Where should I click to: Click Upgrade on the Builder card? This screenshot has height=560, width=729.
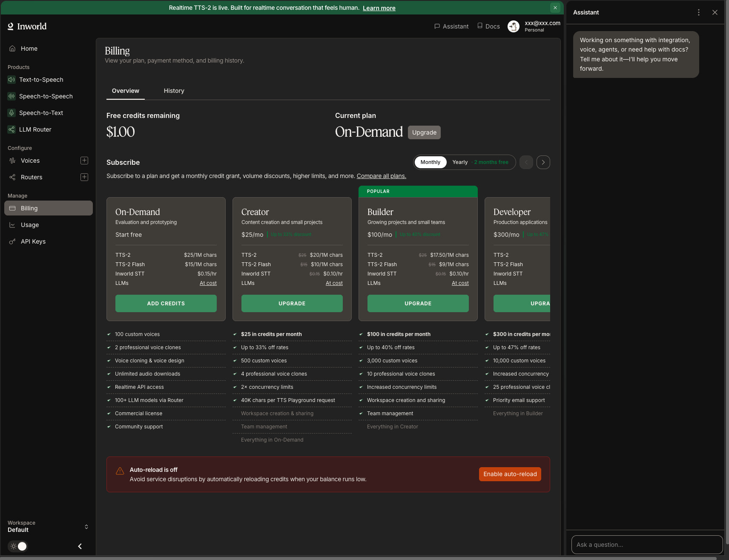(x=418, y=304)
